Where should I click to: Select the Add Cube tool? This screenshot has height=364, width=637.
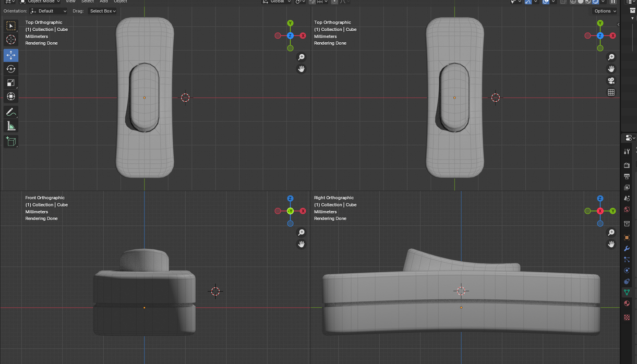11,141
